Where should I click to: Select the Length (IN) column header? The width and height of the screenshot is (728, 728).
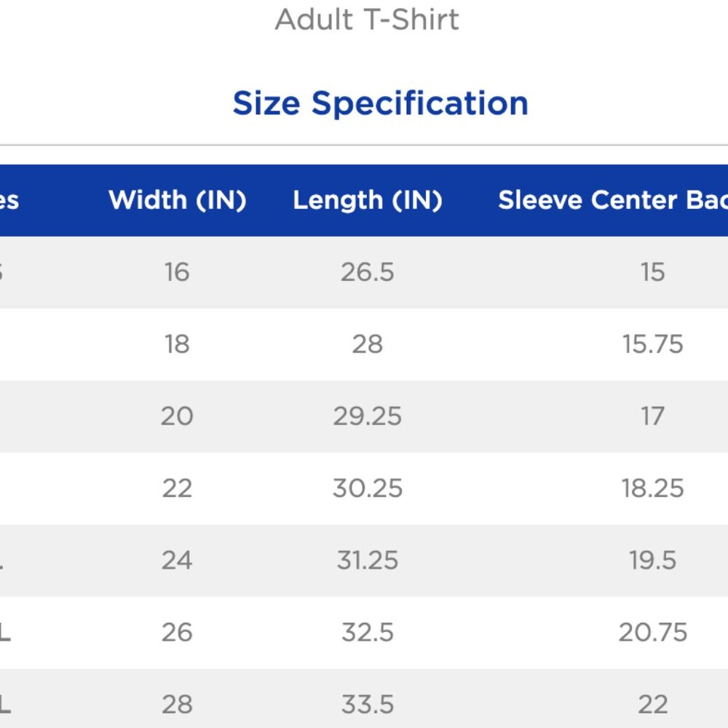tap(368, 201)
